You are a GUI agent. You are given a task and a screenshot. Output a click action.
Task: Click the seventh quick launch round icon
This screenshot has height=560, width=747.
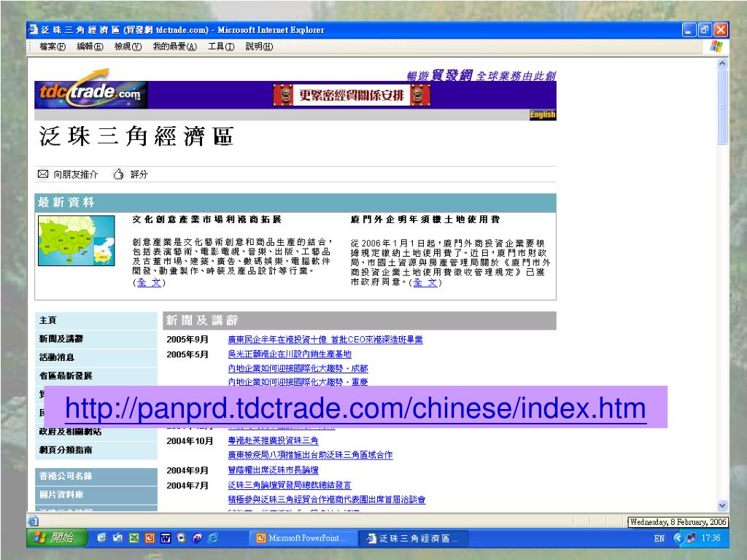(197, 538)
